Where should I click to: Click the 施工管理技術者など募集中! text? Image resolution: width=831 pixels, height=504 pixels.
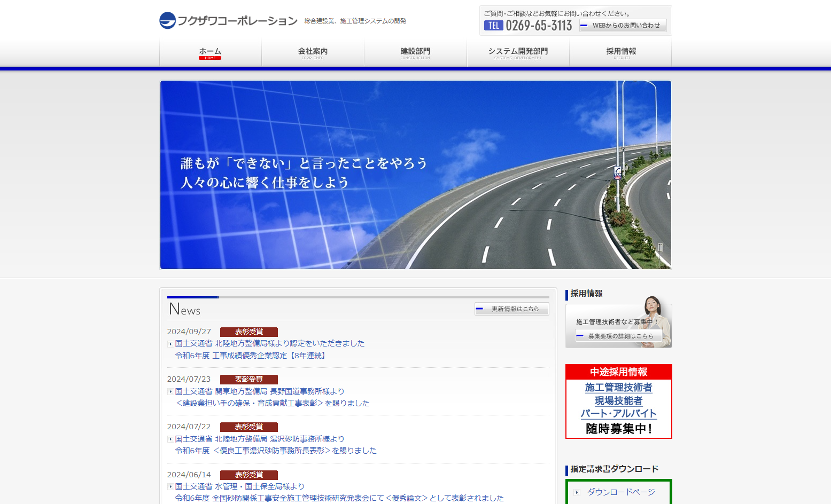(617, 321)
